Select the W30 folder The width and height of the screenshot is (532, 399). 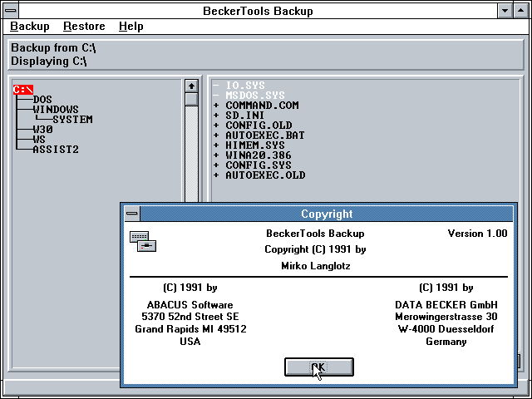[x=42, y=130]
